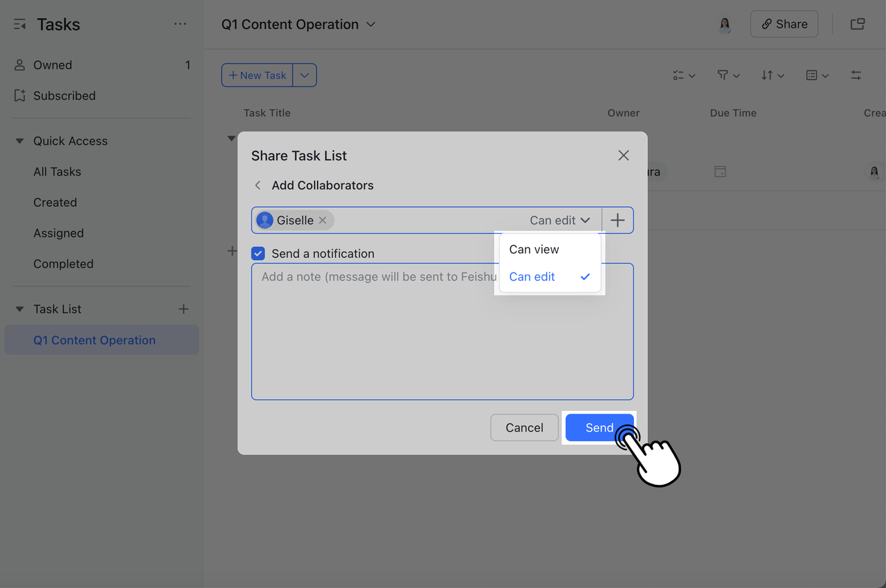Open the filter icon in the toolbar
Screen dimensions: 886x588
coord(724,75)
